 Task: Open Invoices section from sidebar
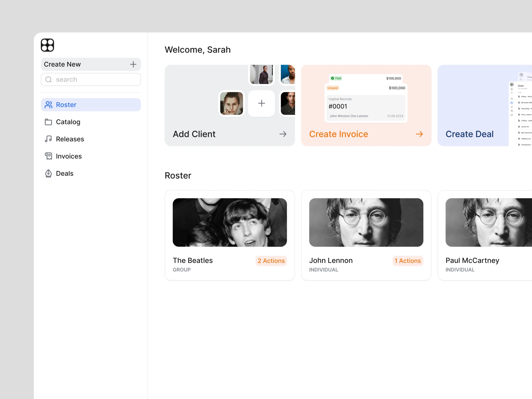pyautogui.click(x=69, y=156)
